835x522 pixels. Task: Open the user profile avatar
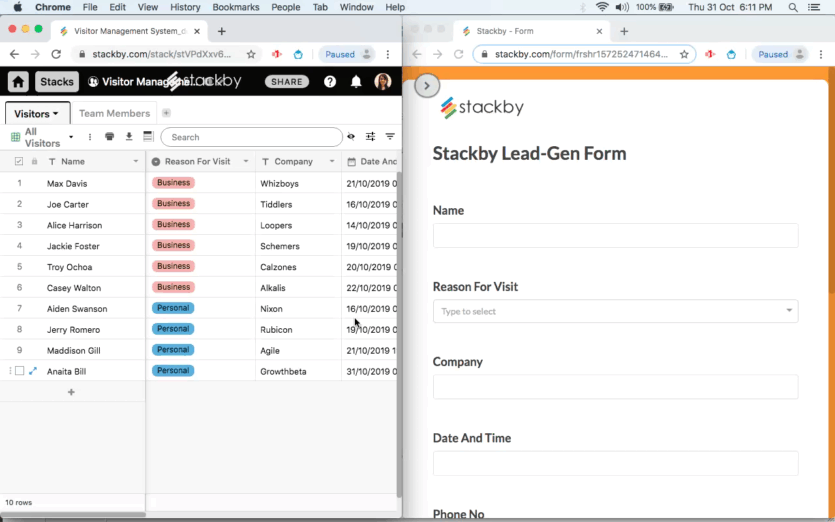coord(383,81)
